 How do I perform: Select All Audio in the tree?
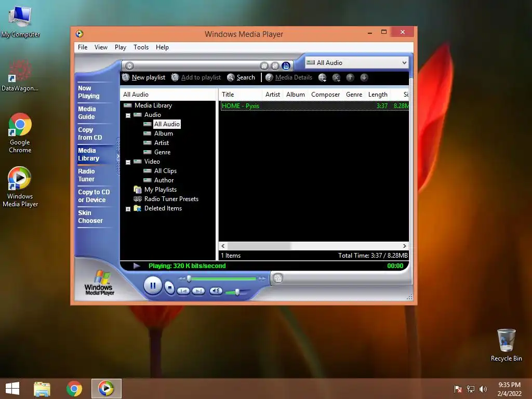tap(167, 124)
